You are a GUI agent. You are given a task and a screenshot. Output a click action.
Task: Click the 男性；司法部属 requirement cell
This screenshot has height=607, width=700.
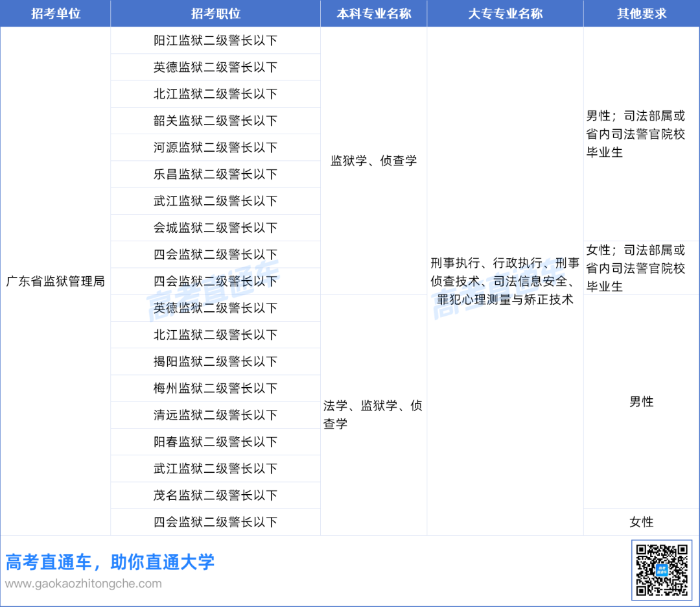(642, 134)
